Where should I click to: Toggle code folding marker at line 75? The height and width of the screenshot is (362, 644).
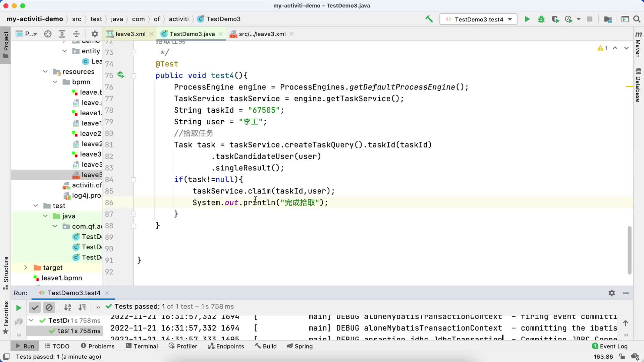point(133,76)
